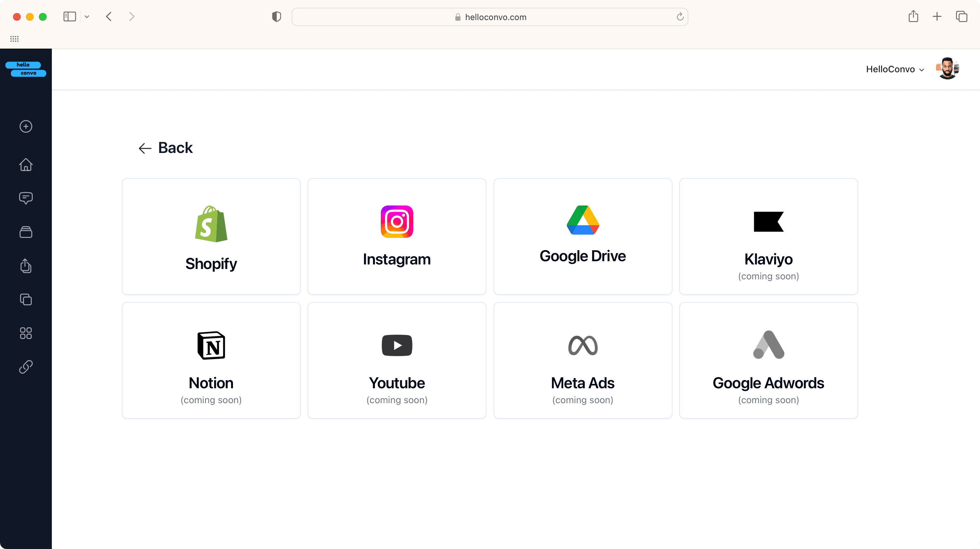Toggle the Safari sidebar panel
The width and height of the screenshot is (980, 549).
[x=70, y=17]
